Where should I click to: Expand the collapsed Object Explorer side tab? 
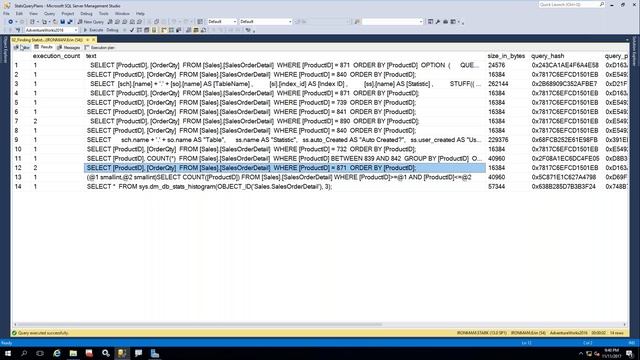(5, 50)
